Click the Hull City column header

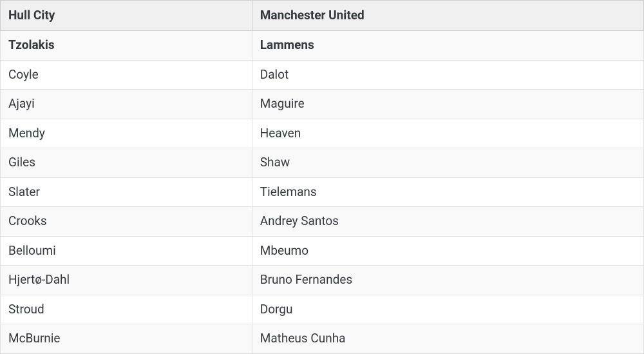coord(126,15)
